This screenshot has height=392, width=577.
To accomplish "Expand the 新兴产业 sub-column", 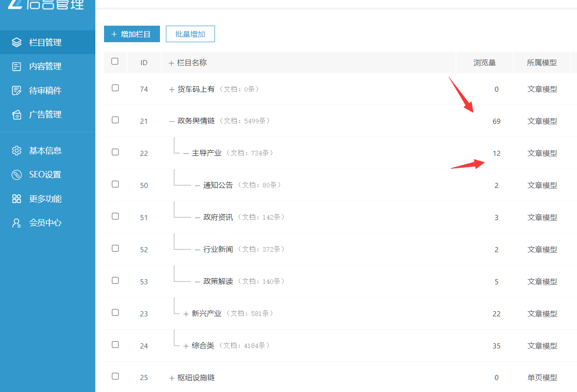I will tap(186, 314).
